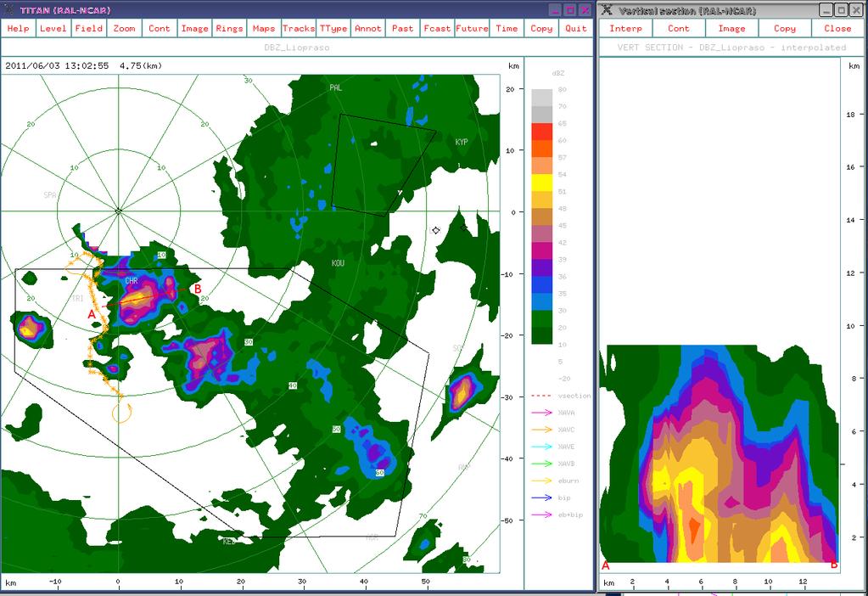Click Cont in the TITAN window

click(x=159, y=28)
